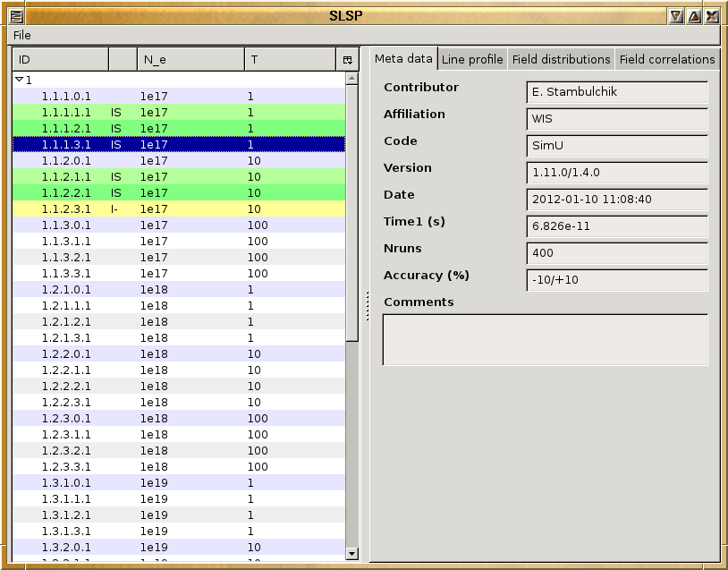This screenshot has width=728, height=570.
Task: Switch to the Line profile tab
Action: (x=472, y=60)
